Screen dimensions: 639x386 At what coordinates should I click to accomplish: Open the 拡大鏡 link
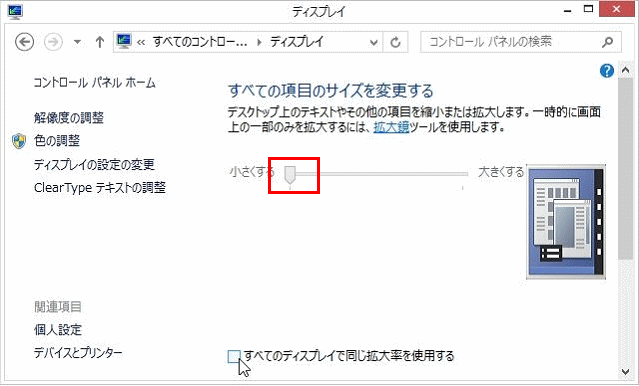[391, 128]
